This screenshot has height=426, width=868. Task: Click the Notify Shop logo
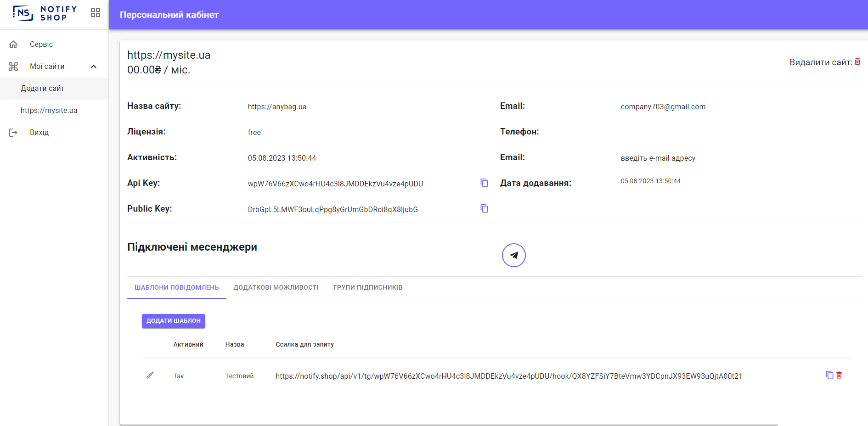pos(45,13)
